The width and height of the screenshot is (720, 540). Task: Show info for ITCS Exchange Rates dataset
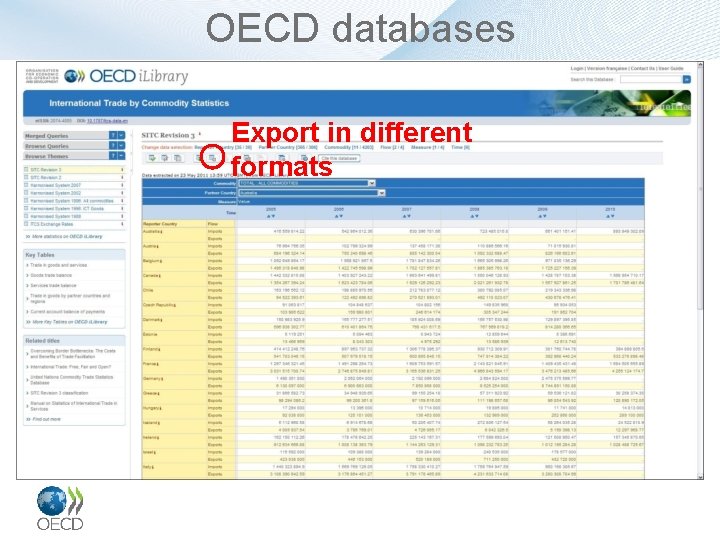coord(122,224)
